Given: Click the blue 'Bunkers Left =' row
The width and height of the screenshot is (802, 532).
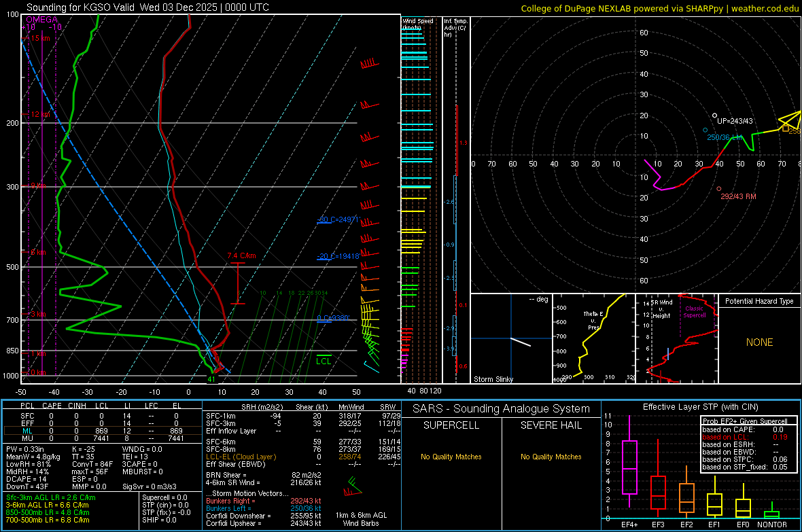Looking at the screenshot, I should click(264, 508).
